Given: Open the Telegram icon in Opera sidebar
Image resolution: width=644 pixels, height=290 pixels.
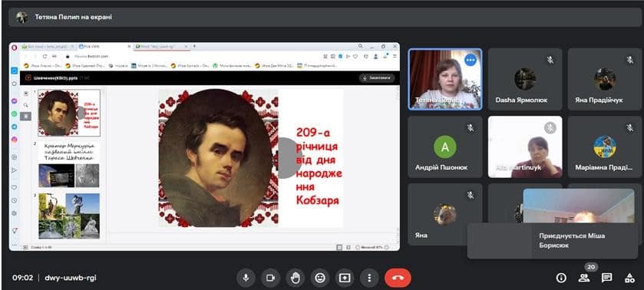Looking at the screenshot, I should coord(15,127).
